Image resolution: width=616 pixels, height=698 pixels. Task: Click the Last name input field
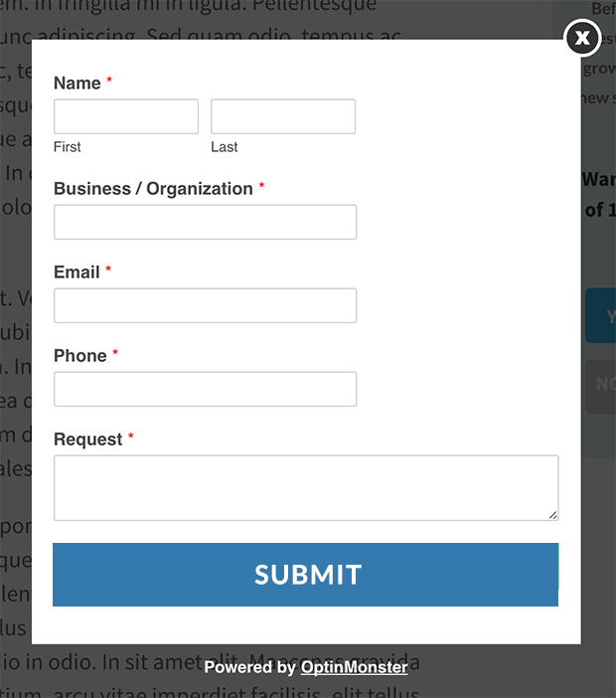pyautogui.click(x=283, y=116)
